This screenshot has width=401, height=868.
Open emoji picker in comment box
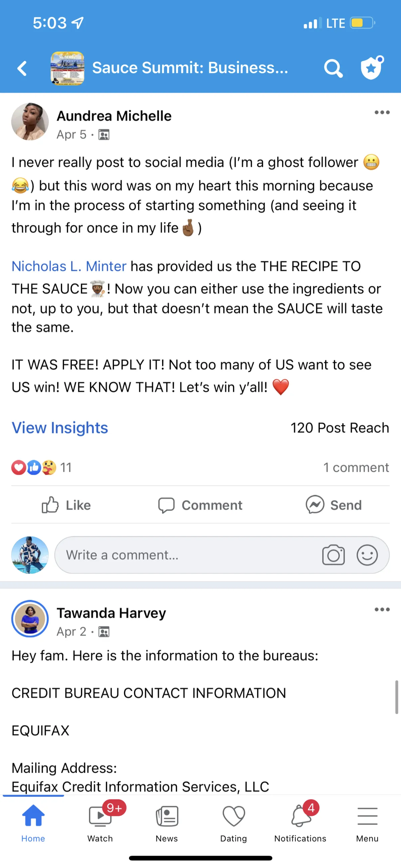point(367,555)
